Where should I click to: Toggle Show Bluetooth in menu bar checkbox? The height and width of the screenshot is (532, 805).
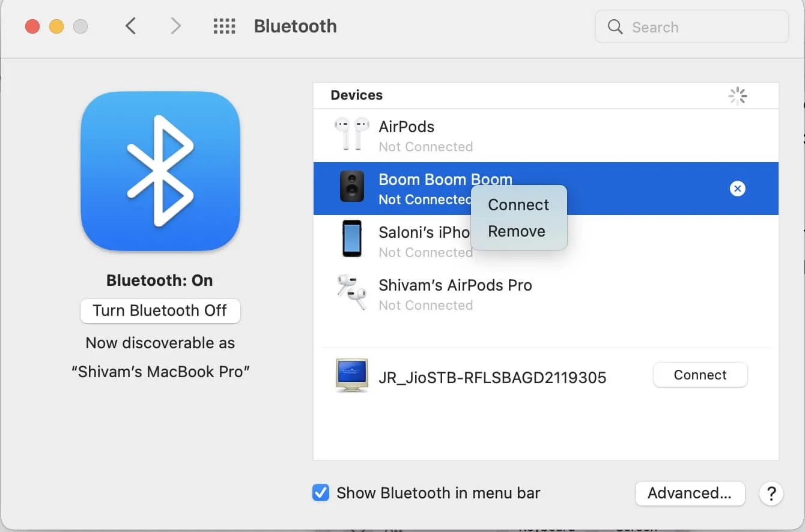click(x=321, y=493)
